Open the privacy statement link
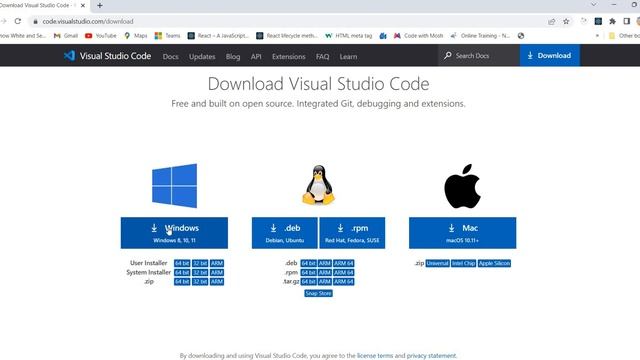 [x=431, y=356]
